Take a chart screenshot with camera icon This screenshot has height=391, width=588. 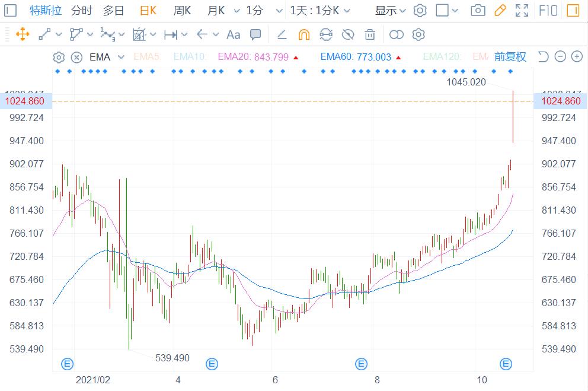click(478, 11)
